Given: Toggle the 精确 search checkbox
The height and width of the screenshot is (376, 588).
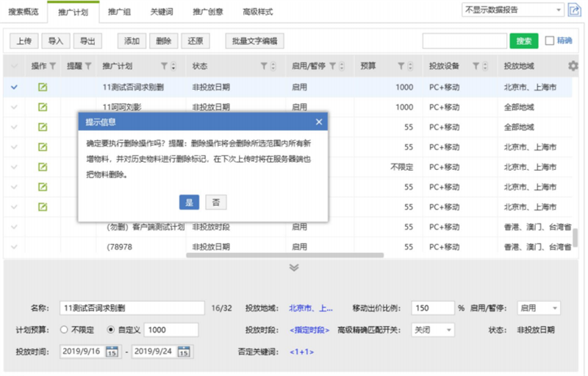Looking at the screenshot, I should [550, 40].
